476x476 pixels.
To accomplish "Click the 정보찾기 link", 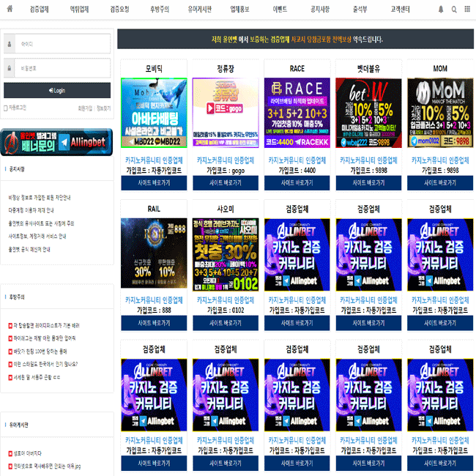I will pos(103,108).
